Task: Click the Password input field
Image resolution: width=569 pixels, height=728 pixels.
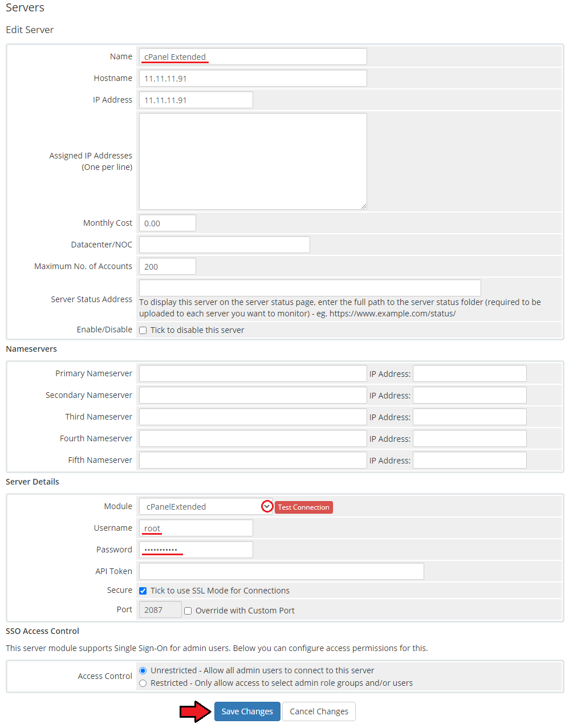Action: click(196, 550)
